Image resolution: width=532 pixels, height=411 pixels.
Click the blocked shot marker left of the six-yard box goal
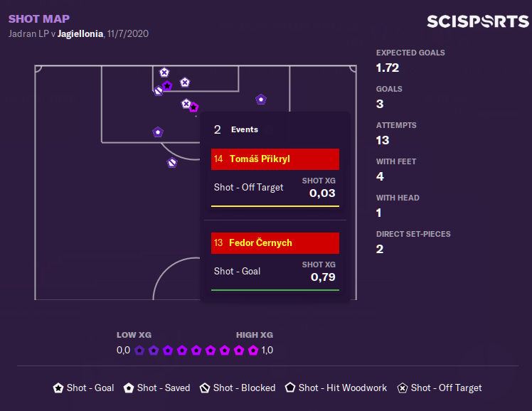[159, 90]
